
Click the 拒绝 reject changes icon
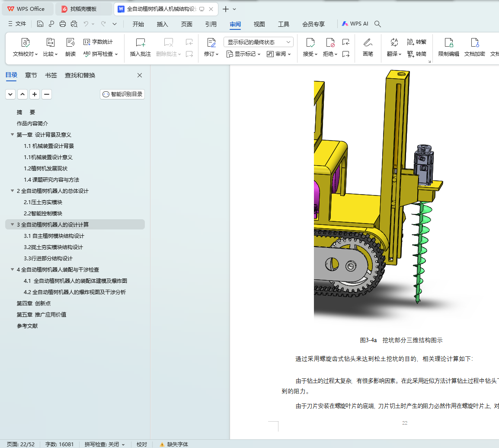click(330, 43)
